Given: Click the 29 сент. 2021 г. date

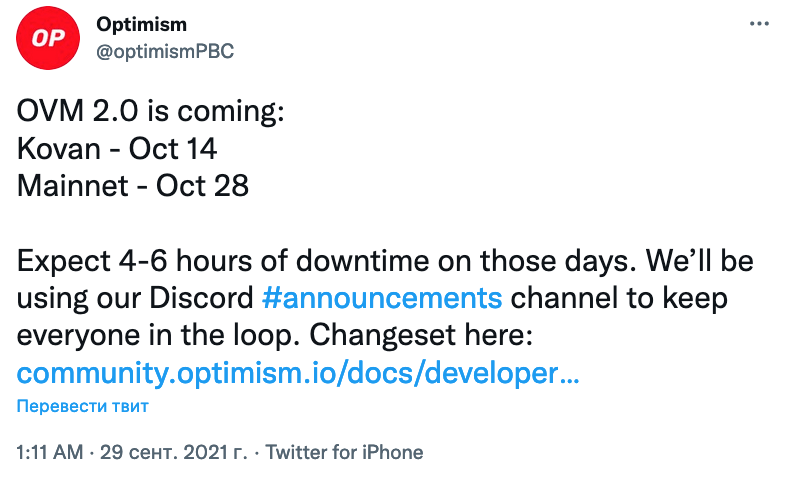Looking at the screenshot, I should 173,452.
